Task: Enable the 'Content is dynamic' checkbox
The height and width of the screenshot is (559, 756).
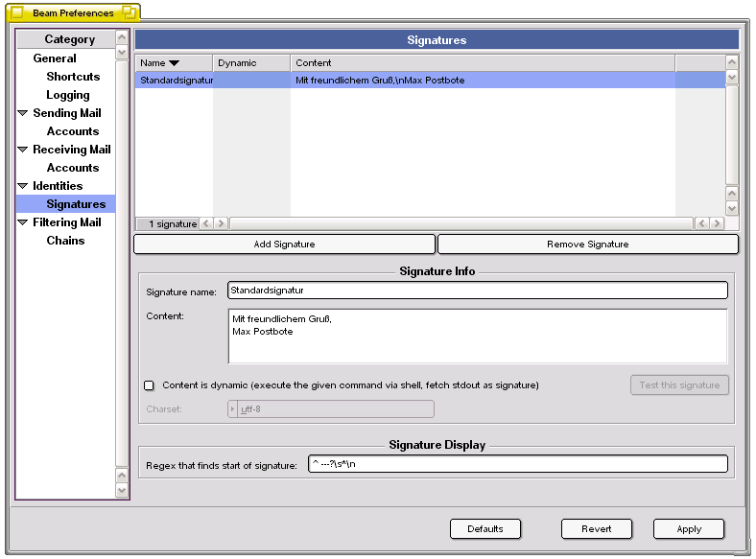Action: pyautogui.click(x=149, y=385)
